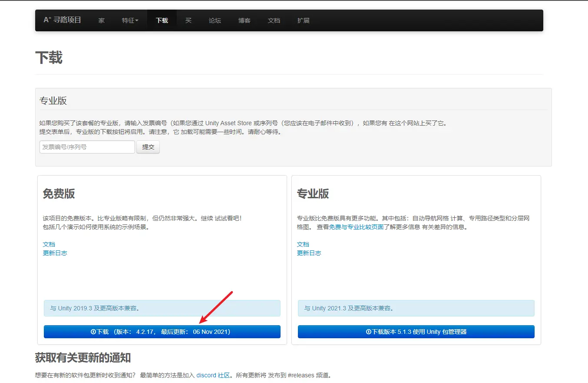This screenshot has height=383, width=588.
Task: Open 文档 link under 免费版
Action: coord(49,244)
